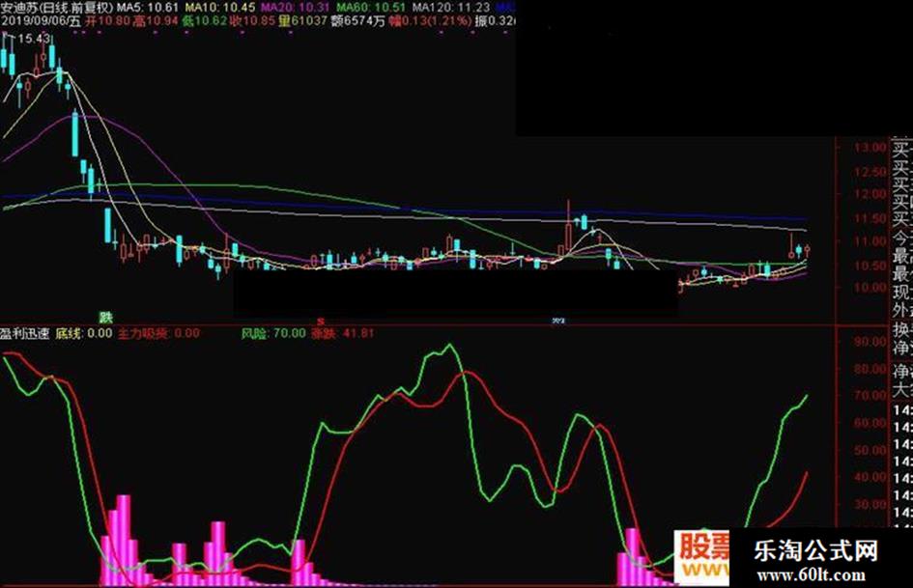Click the open price 开10.80
913x588 pixels.
point(107,21)
